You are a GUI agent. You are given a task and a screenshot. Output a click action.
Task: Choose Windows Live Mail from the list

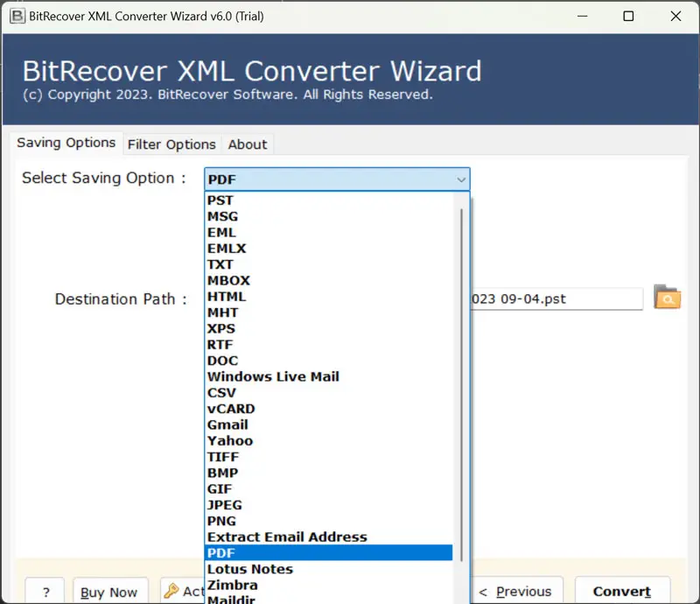pyautogui.click(x=329, y=376)
